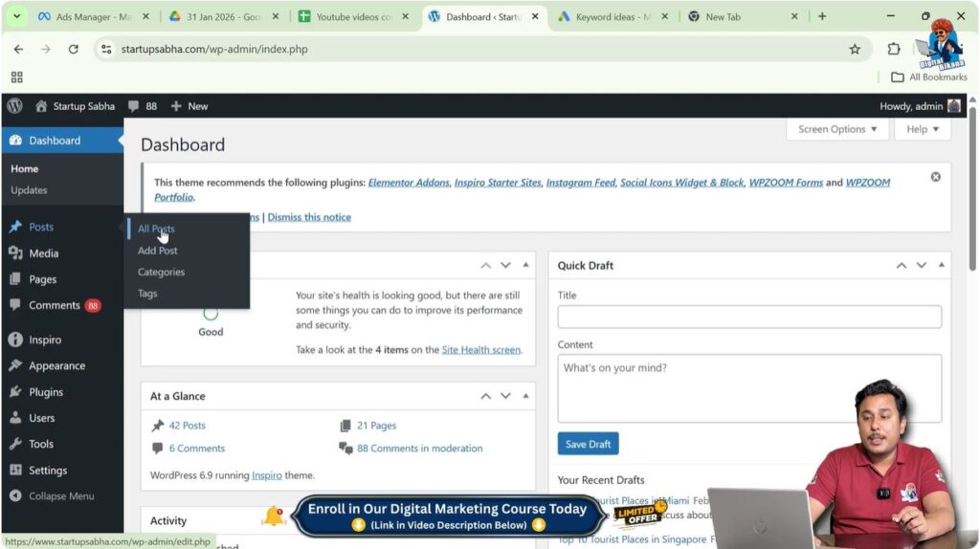Image resolution: width=980 pixels, height=549 pixels.
Task: Open the tab search dropdown arrow
Action: click(x=17, y=16)
